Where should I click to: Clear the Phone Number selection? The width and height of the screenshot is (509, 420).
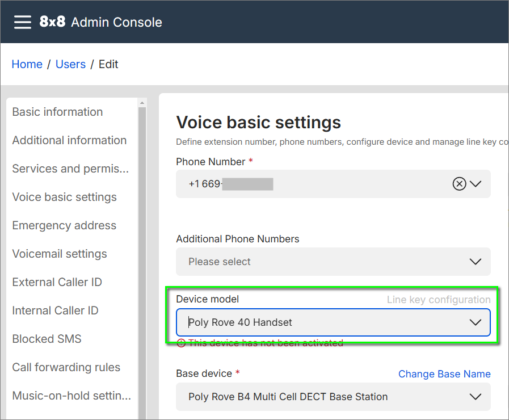459,184
